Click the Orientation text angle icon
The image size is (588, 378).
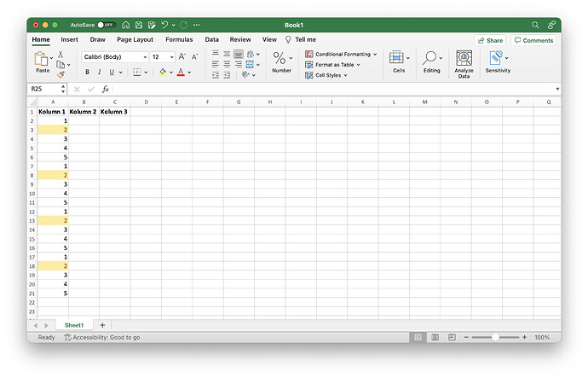(x=245, y=75)
